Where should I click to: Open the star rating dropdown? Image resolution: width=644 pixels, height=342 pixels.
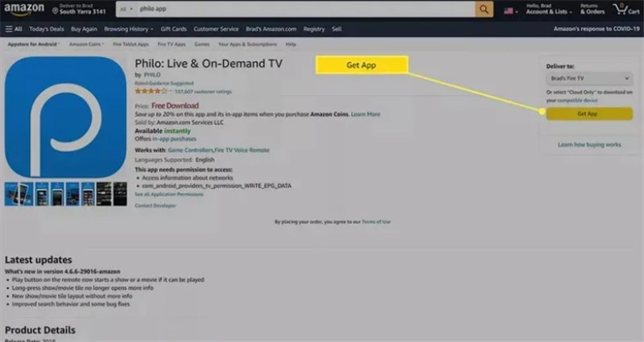point(153,91)
